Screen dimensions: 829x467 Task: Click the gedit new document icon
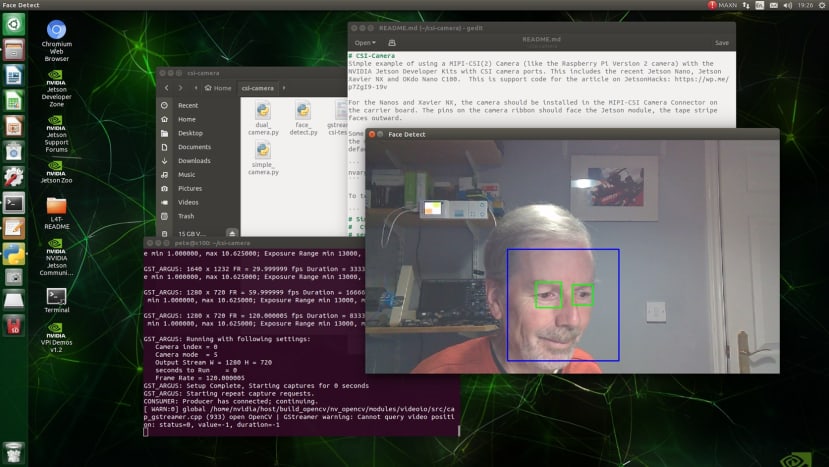click(x=392, y=43)
